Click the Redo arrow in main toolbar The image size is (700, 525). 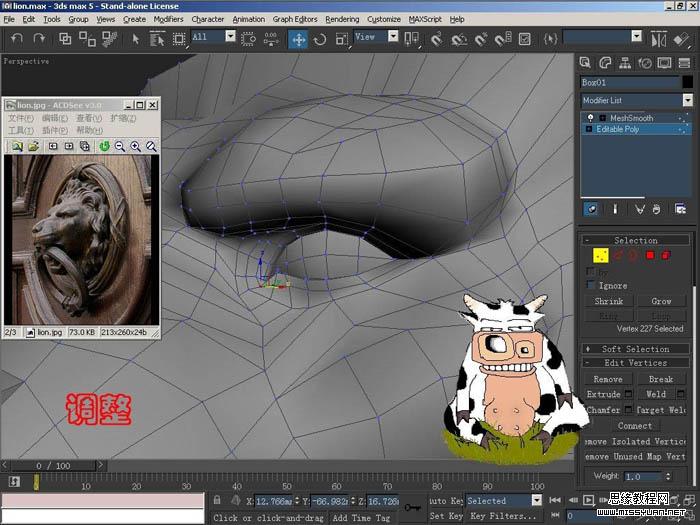click(39, 39)
